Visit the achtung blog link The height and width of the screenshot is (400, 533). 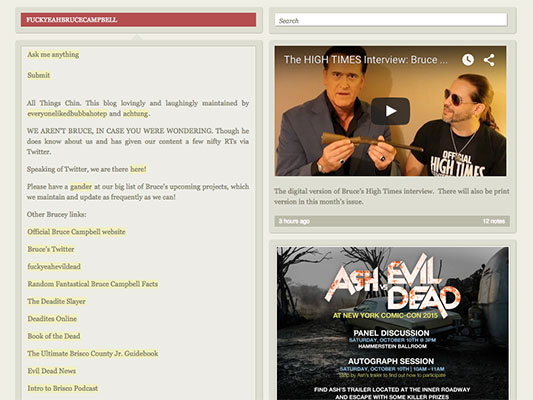pos(135,114)
